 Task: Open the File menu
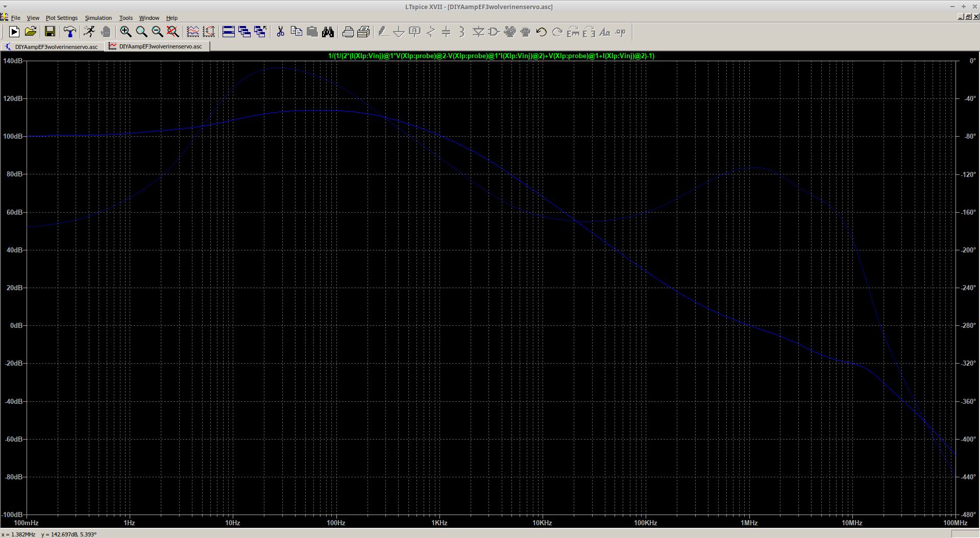(16, 18)
